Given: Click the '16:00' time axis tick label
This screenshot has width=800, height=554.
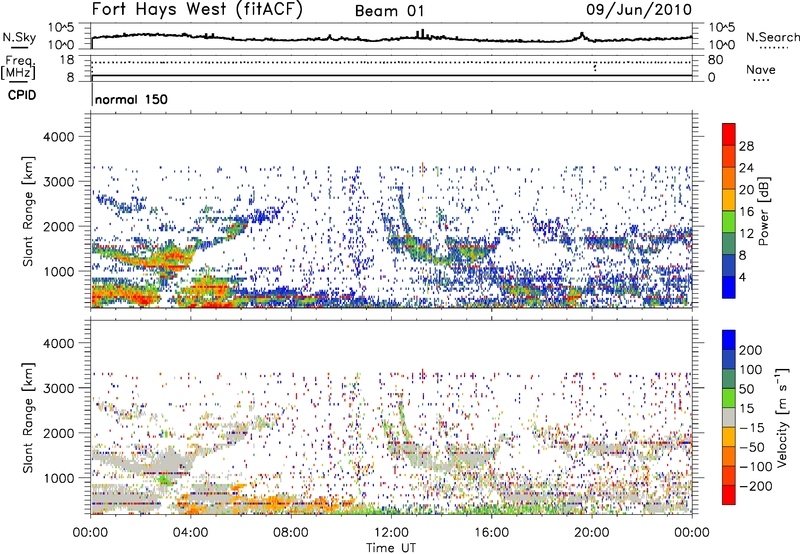Looking at the screenshot, I should point(491,532).
